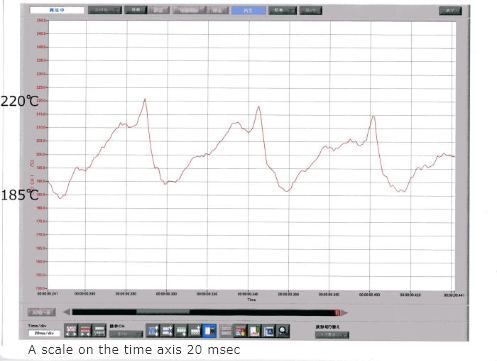Click the magnifier zoom icon in bottom toolbar
Viewport: 497px width, 361px height.
pos(283,331)
